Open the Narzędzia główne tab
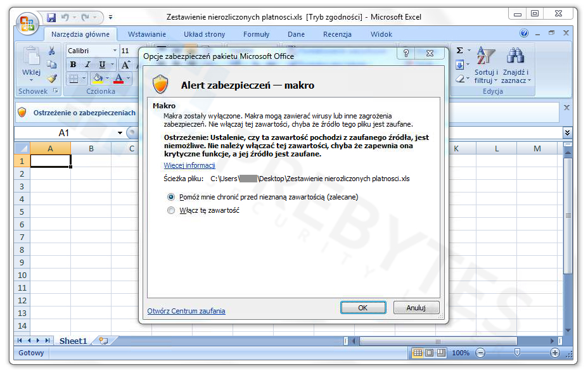The image size is (588, 373). coord(80,34)
